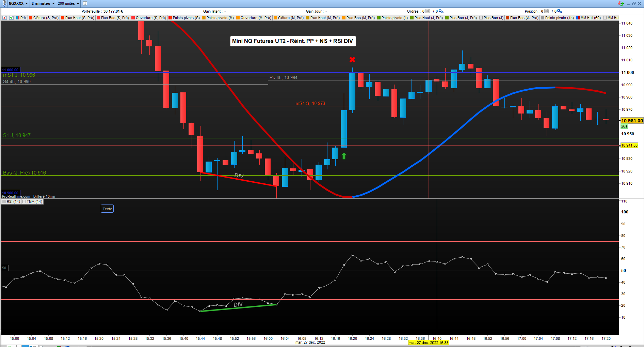Click the Gain Jour label
This screenshot has width=644, height=347.
coord(314,11)
